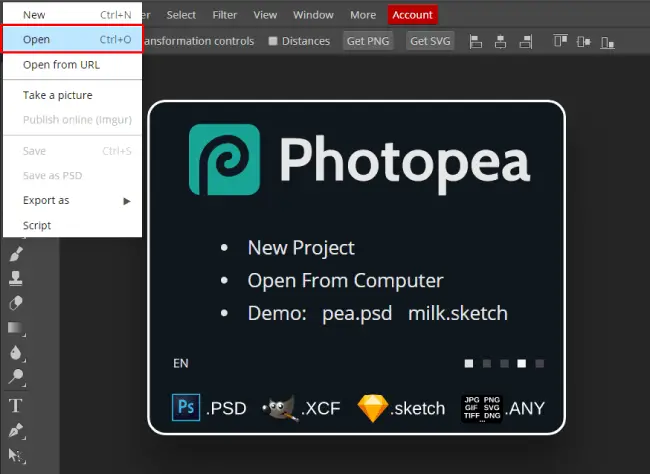Click the .ANY formats icon

[482, 408]
